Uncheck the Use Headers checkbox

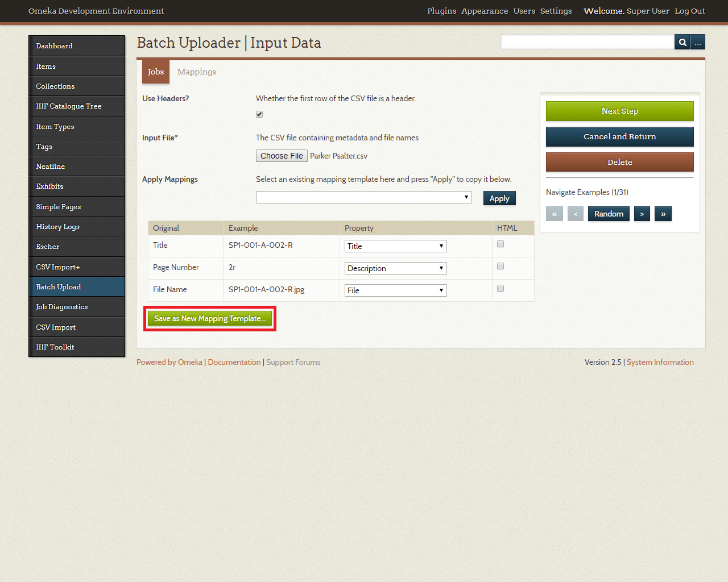[x=259, y=114]
